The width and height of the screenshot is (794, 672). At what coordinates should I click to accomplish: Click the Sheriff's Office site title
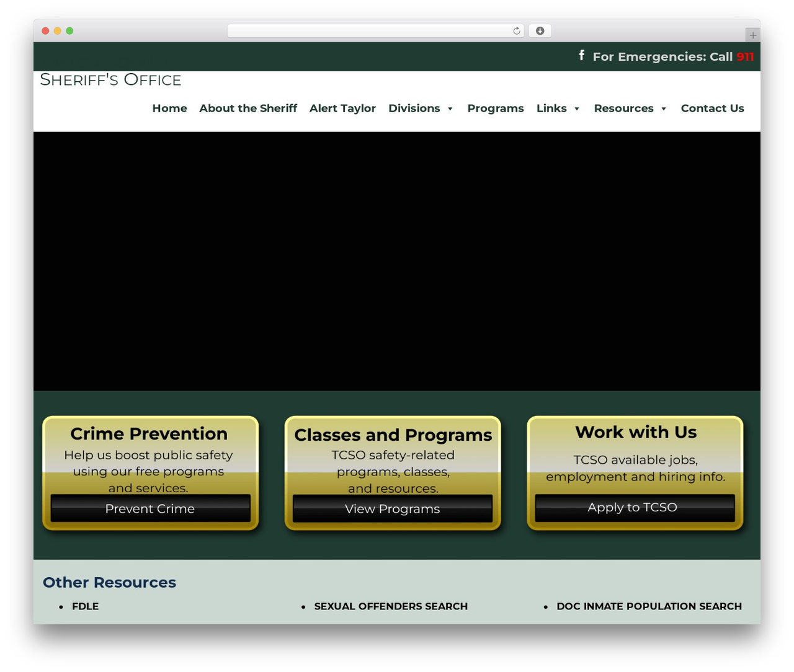point(110,80)
